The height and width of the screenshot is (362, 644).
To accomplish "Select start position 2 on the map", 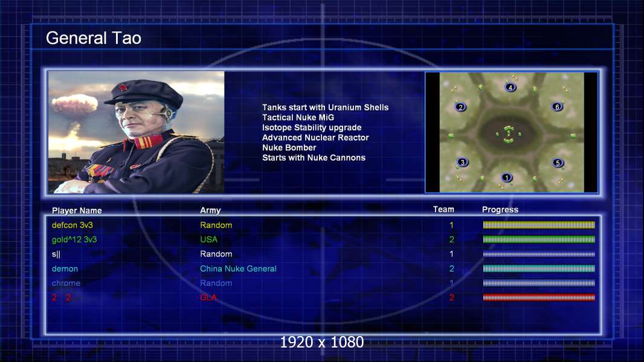I will pos(460,107).
